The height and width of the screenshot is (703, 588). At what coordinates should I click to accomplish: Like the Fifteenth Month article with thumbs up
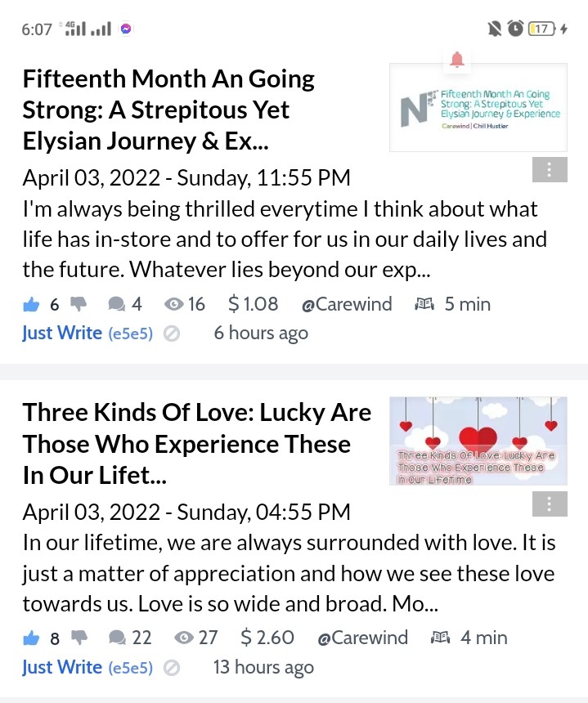pos(31,305)
